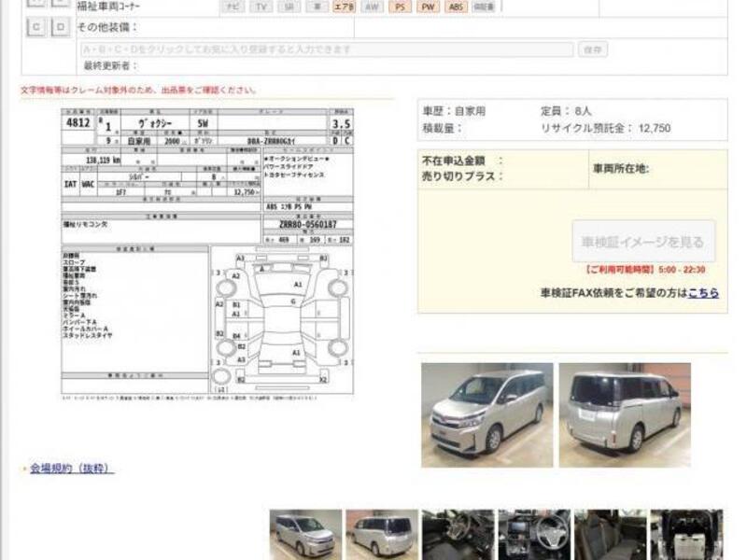Click the 保存 save button
The image size is (747, 560).
[592, 49]
